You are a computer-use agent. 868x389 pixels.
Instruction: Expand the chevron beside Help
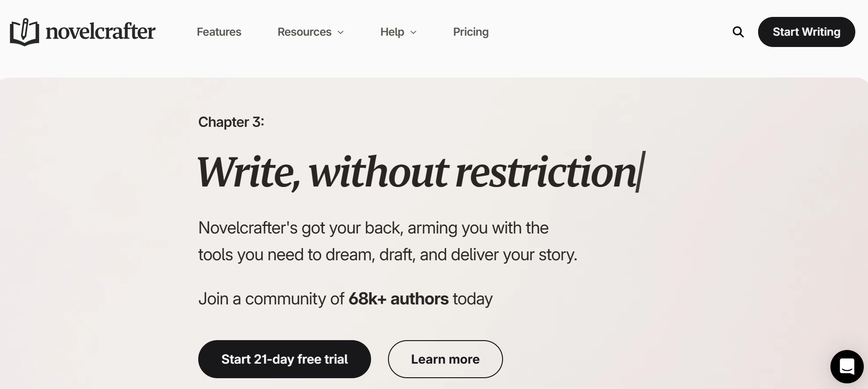[413, 32]
